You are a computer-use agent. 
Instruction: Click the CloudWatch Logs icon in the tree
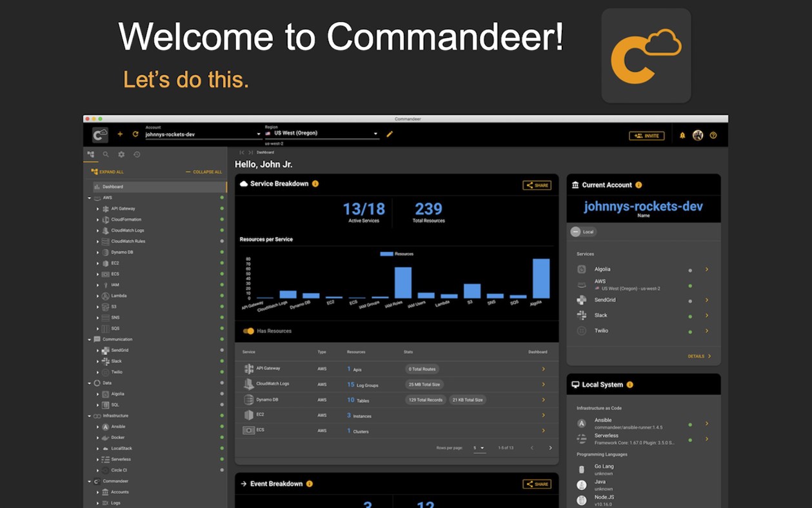(x=106, y=230)
